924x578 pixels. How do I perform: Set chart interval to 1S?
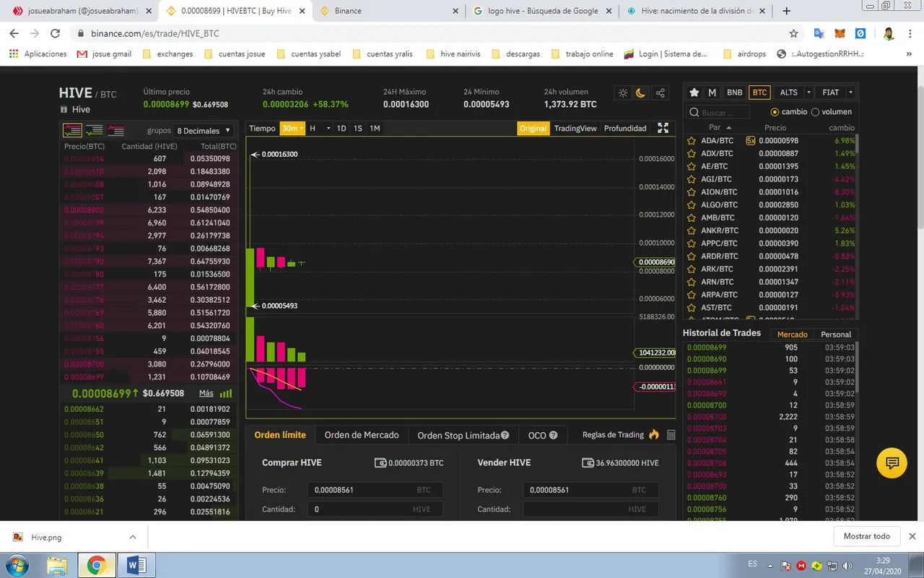(358, 128)
